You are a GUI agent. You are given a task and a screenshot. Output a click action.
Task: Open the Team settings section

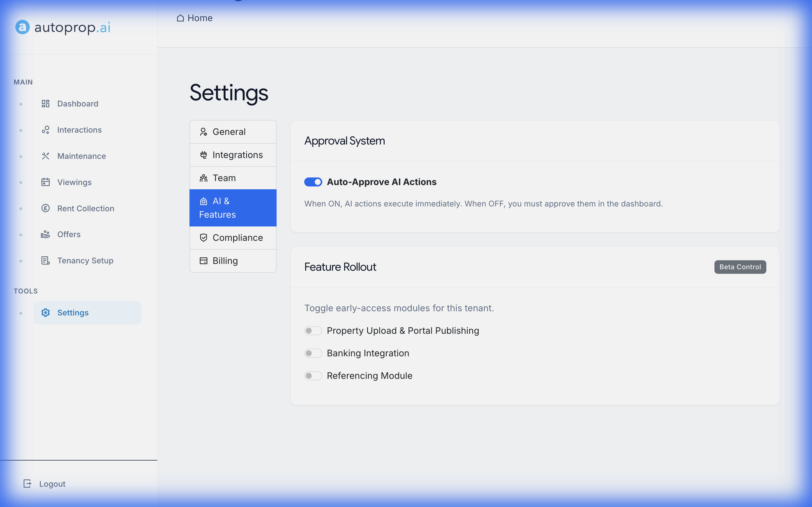click(224, 178)
